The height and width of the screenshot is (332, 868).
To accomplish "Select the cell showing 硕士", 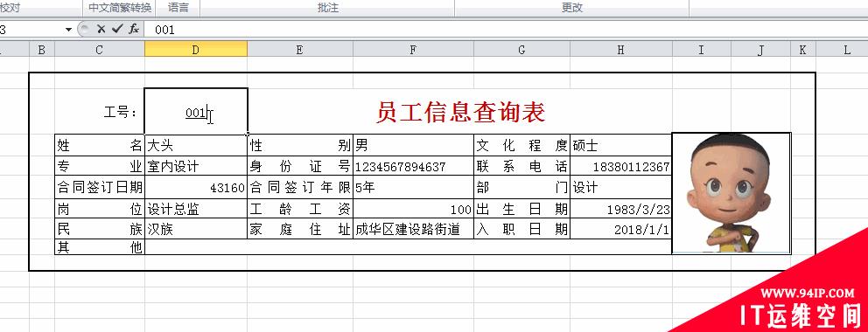I will click(621, 145).
